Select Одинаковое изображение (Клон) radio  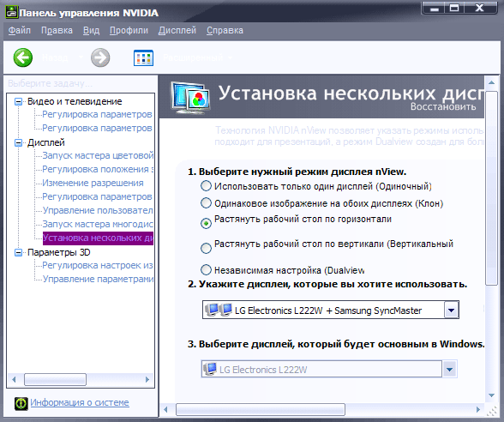pyautogui.click(x=206, y=203)
